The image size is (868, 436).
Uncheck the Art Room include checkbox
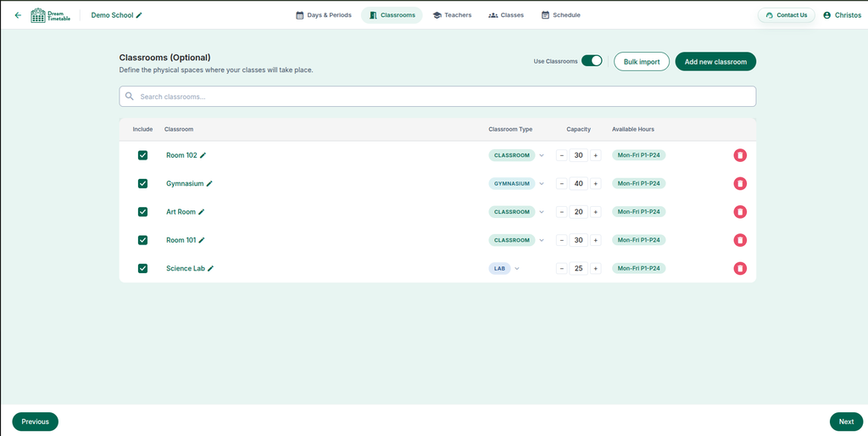coord(142,211)
